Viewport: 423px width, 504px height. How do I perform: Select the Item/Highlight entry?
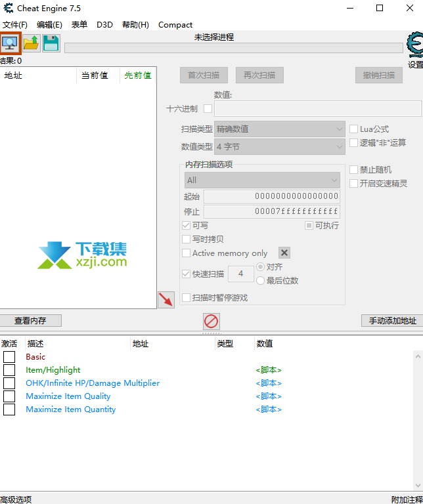pyautogui.click(x=53, y=370)
